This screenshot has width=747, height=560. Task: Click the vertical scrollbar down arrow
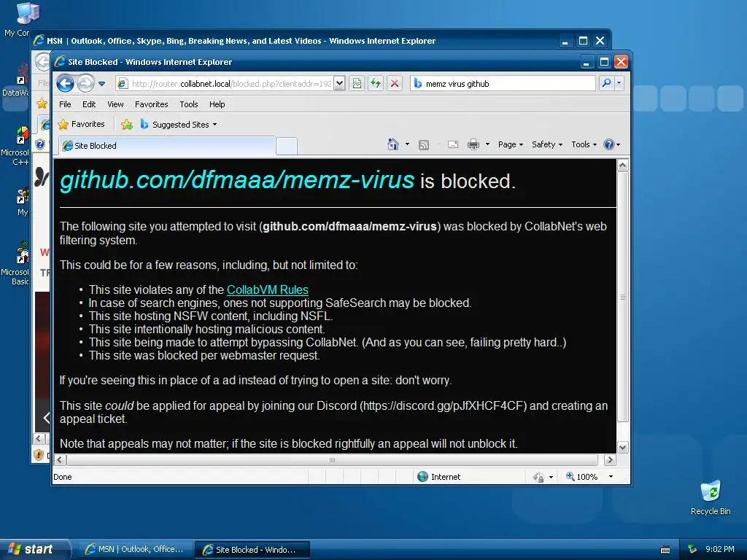pos(623,448)
